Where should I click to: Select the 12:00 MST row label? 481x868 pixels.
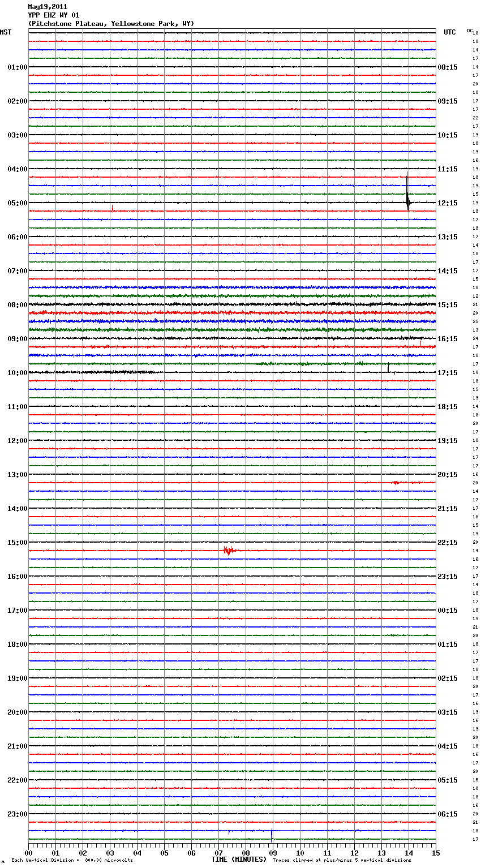pyautogui.click(x=18, y=441)
